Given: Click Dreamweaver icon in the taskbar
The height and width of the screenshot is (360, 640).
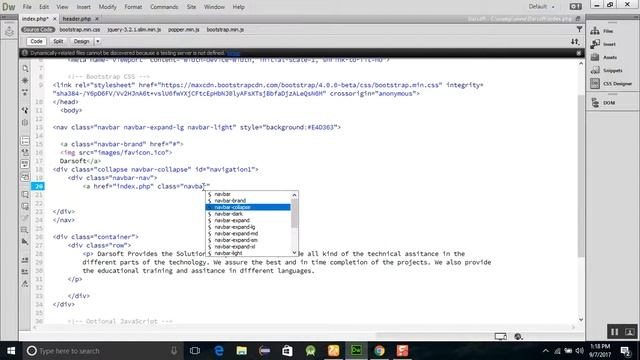Looking at the screenshot, I should tap(356, 351).
